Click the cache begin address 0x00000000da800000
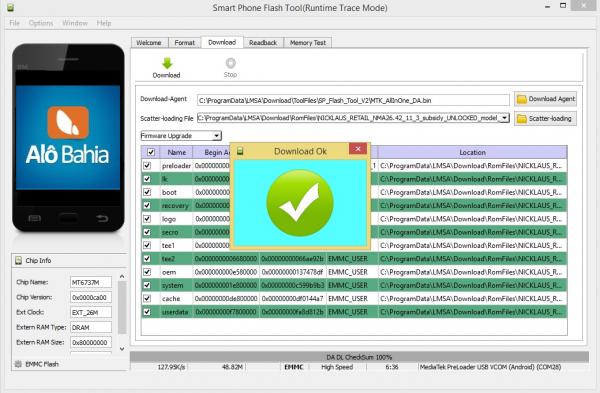Viewport: 600px width, 393px height. click(226, 298)
